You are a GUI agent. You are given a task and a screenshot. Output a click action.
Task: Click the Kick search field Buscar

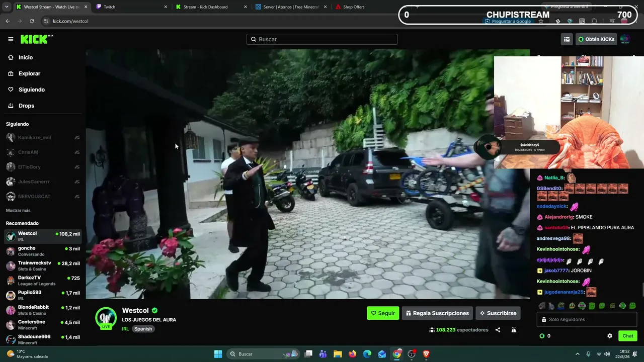(322, 39)
